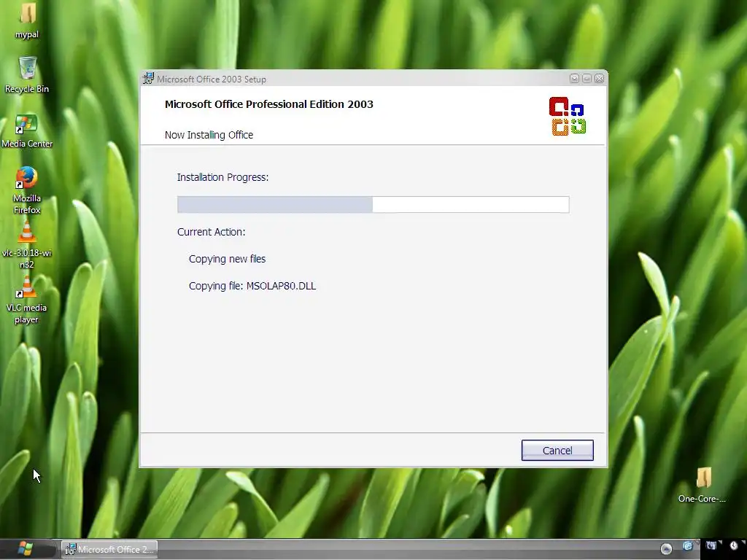This screenshot has height=560, width=747.
Task: Click the Setup window title bar icon
Action: point(148,79)
